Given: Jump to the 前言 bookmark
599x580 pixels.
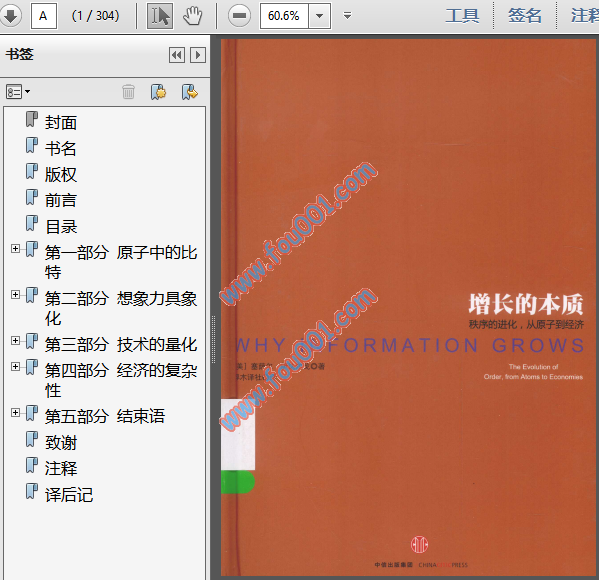Looking at the screenshot, I should pyautogui.click(x=61, y=201).
